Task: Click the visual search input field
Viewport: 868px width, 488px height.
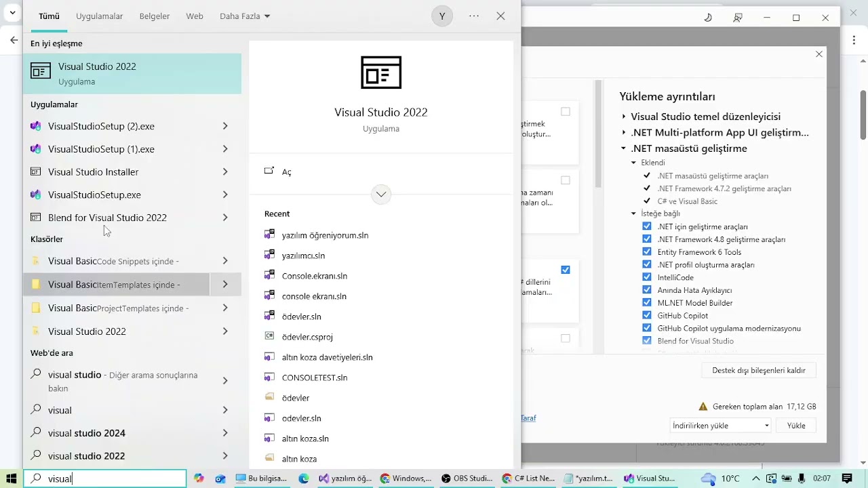Action: (105, 479)
